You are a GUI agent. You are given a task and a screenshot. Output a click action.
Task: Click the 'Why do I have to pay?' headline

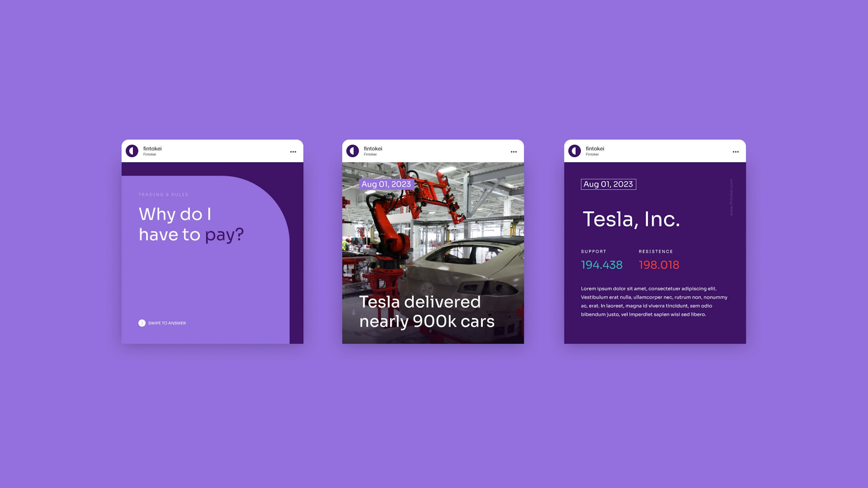click(x=191, y=224)
